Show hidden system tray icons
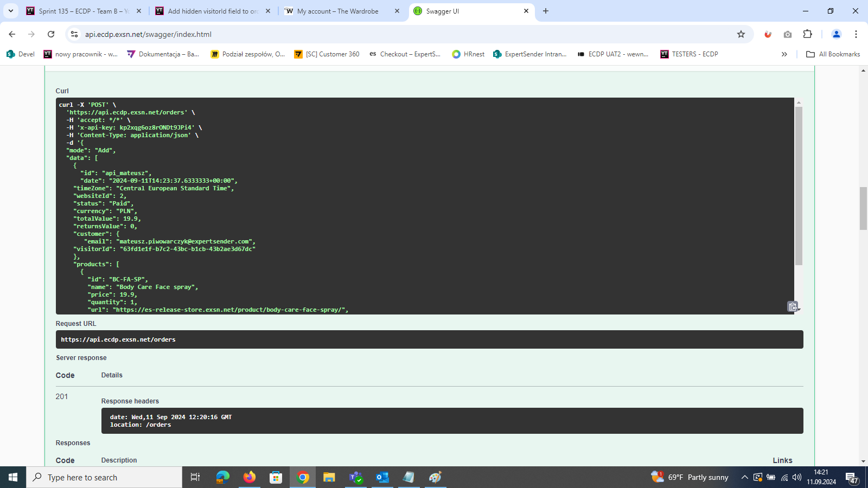868x488 pixels. (x=745, y=477)
